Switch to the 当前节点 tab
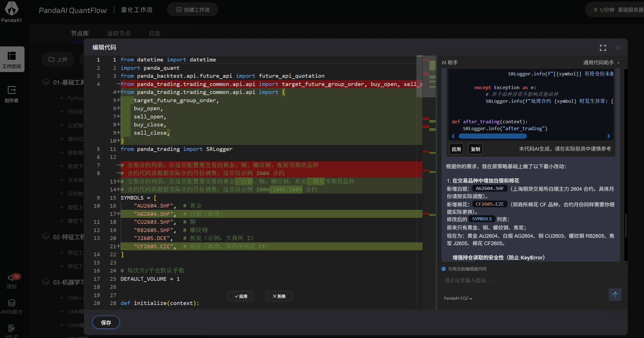Image resolution: width=644 pixels, height=338 pixels. coord(119,33)
